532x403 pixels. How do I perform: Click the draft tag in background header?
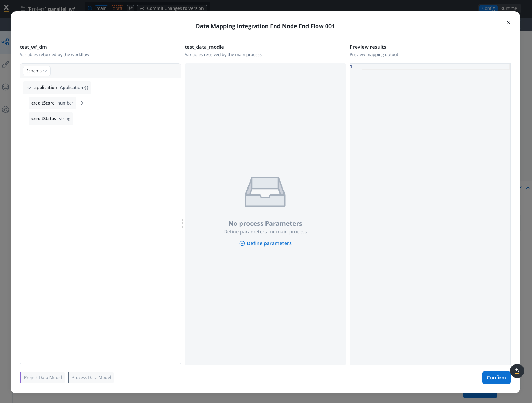click(x=118, y=8)
